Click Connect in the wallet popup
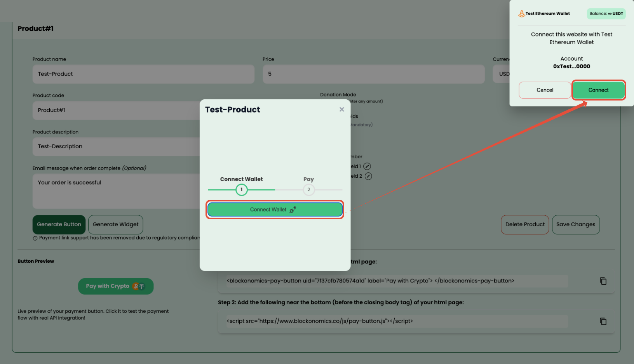This screenshot has height=364, width=634. [x=598, y=90]
